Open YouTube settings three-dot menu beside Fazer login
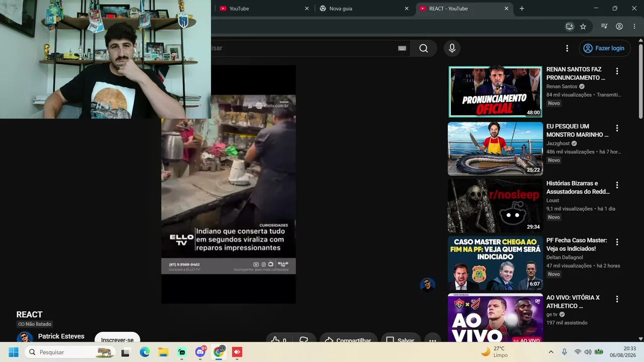 pos(567,48)
